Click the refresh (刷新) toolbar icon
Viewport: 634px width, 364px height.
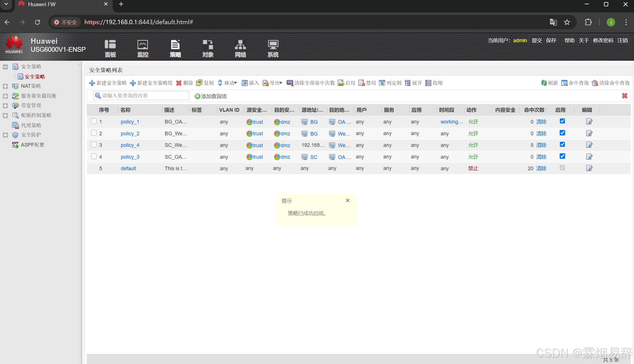[x=544, y=83]
